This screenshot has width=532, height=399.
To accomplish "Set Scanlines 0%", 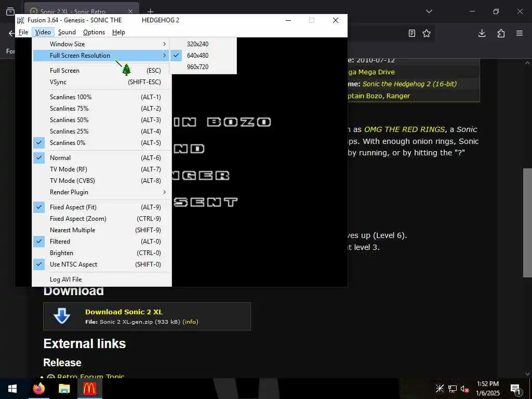I will point(102,143).
